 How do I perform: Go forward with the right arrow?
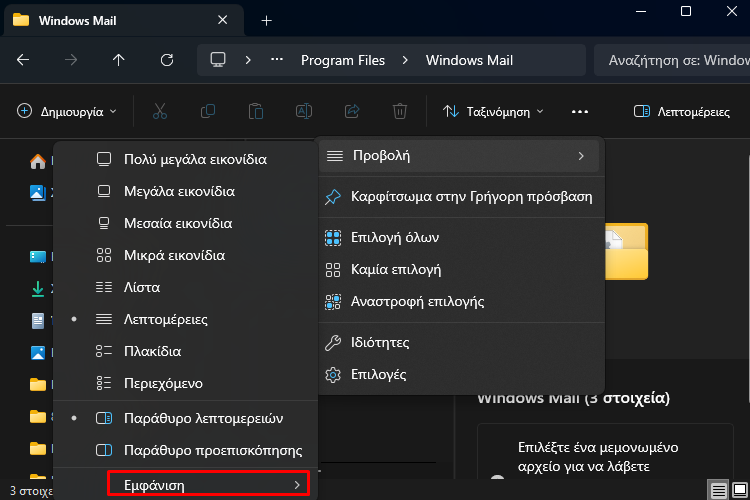point(71,60)
